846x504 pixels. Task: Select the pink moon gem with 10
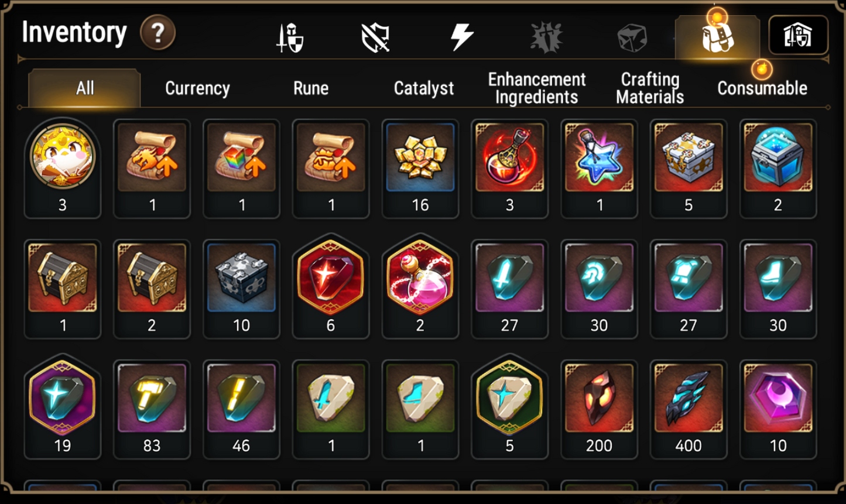pos(778,409)
